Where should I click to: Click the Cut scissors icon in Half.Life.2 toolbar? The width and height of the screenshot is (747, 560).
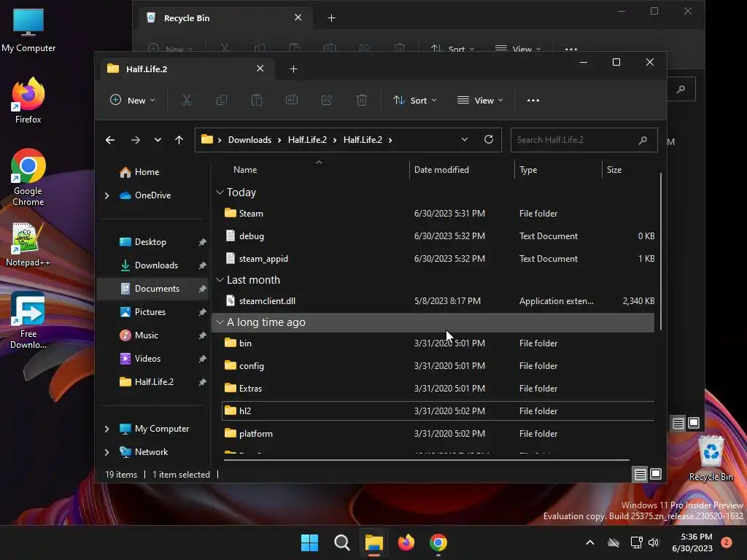click(186, 101)
